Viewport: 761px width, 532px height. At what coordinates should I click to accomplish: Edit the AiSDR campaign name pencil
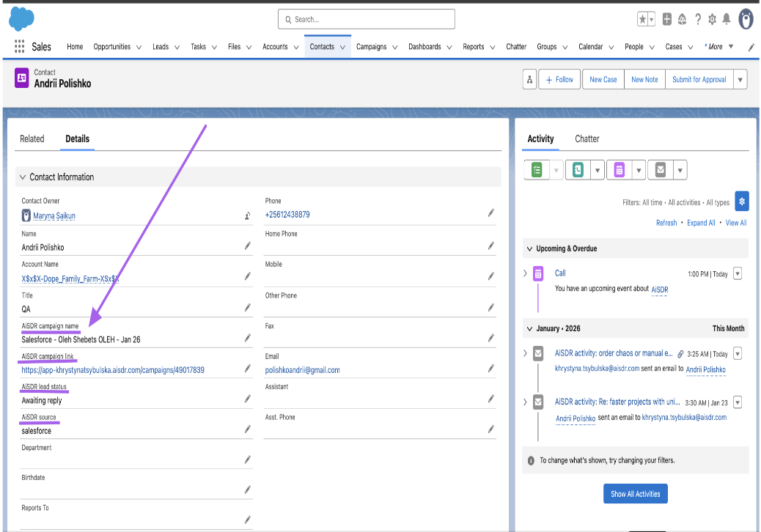(x=248, y=338)
